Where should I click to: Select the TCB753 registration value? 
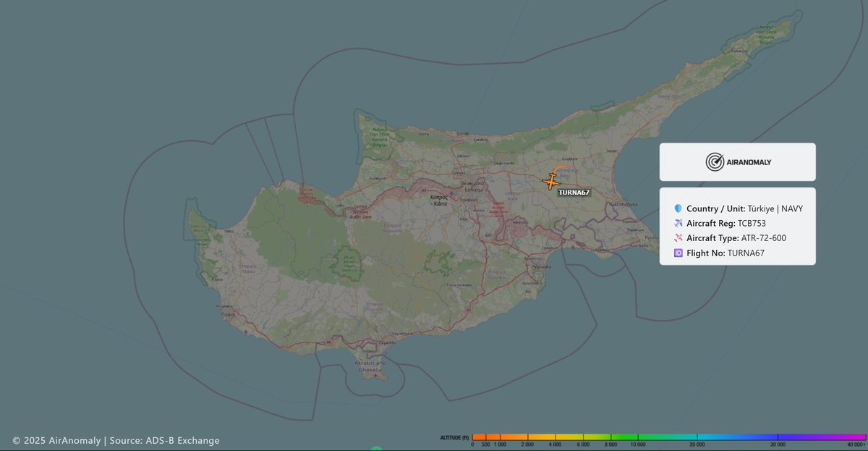pyautogui.click(x=752, y=223)
